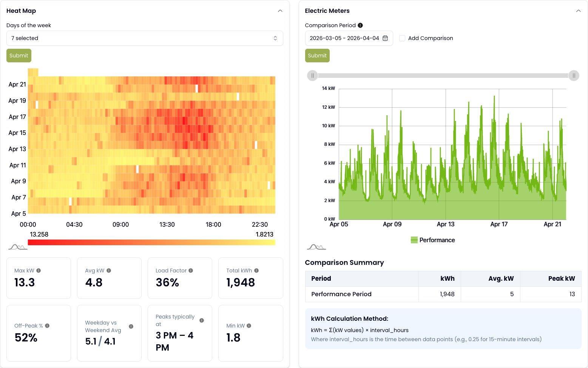Click heat map minimum value 1.8213

(264, 234)
